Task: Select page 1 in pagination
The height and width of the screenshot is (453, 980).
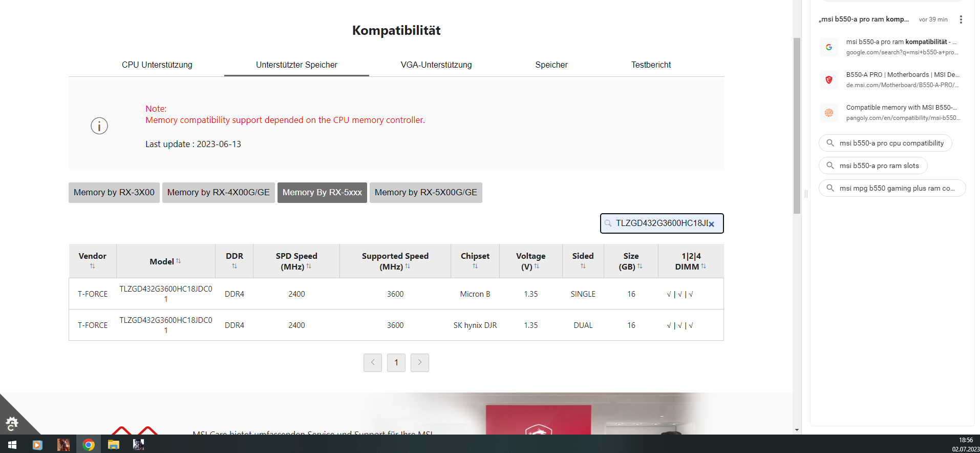Action: pos(396,363)
